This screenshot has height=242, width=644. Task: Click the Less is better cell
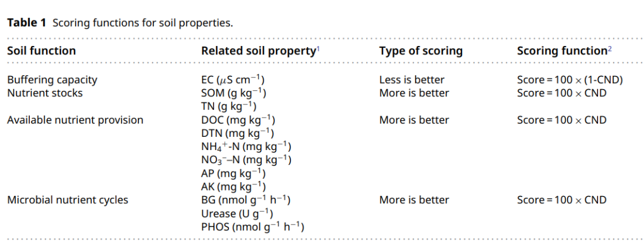(412, 80)
